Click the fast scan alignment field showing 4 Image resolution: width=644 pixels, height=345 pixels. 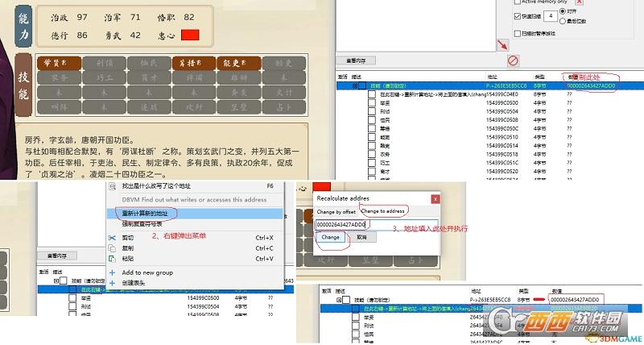point(550,16)
